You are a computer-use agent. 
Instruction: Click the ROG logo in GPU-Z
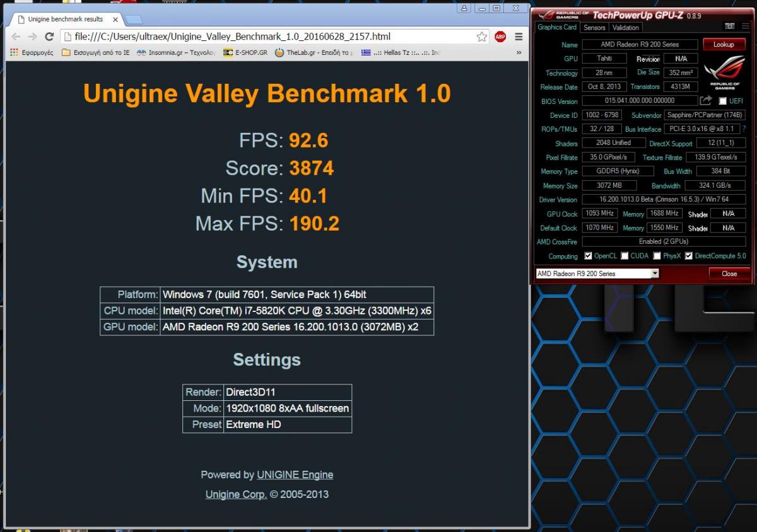[x=724, y=72]
